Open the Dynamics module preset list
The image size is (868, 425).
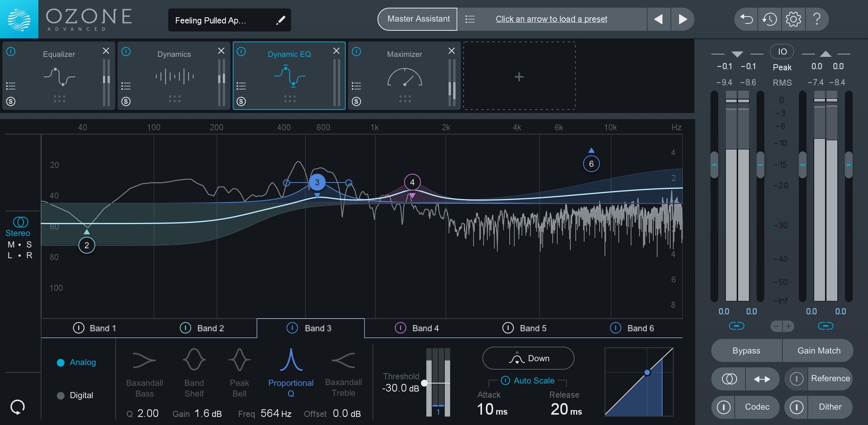(x=126, y=86)
